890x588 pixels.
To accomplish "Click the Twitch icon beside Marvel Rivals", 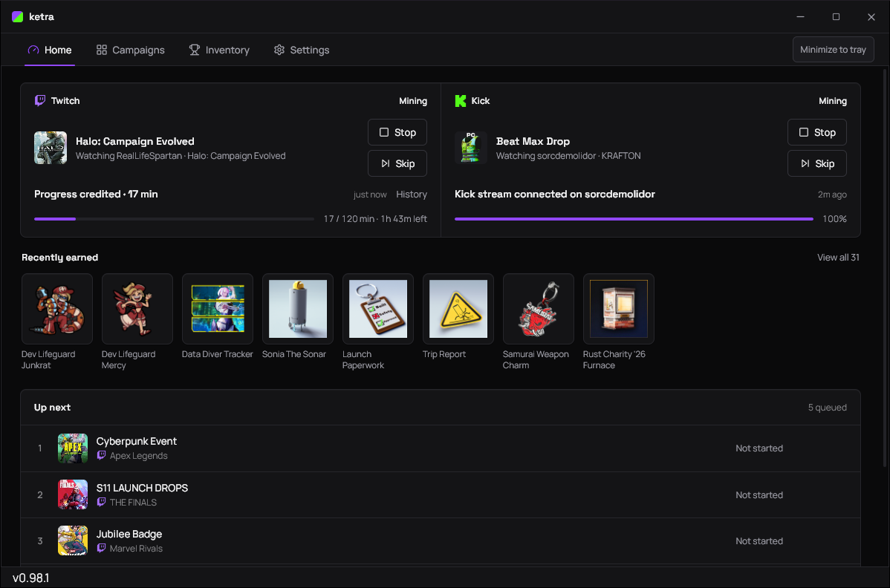I will (x=101, y=548).
